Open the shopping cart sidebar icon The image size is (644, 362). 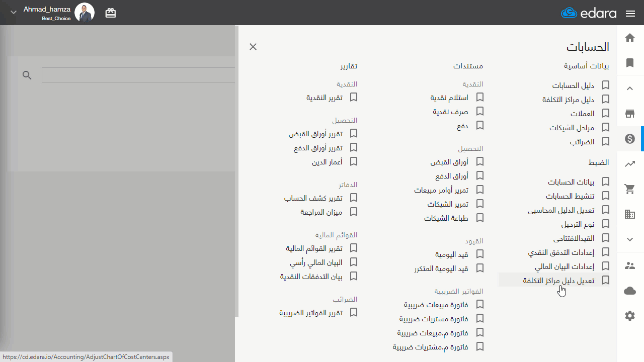click(x=630, y=189)
